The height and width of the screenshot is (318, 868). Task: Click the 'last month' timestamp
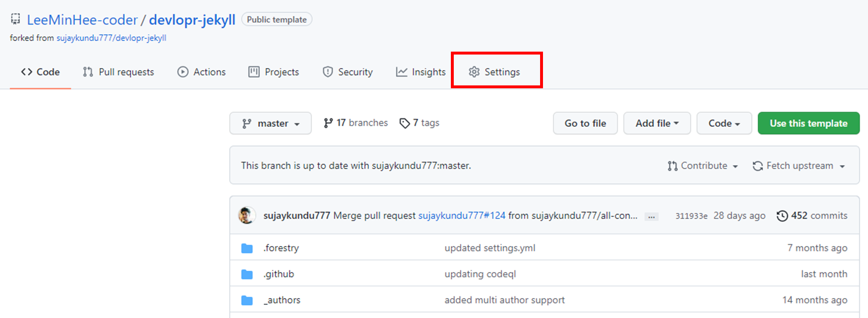coord(824,274)
